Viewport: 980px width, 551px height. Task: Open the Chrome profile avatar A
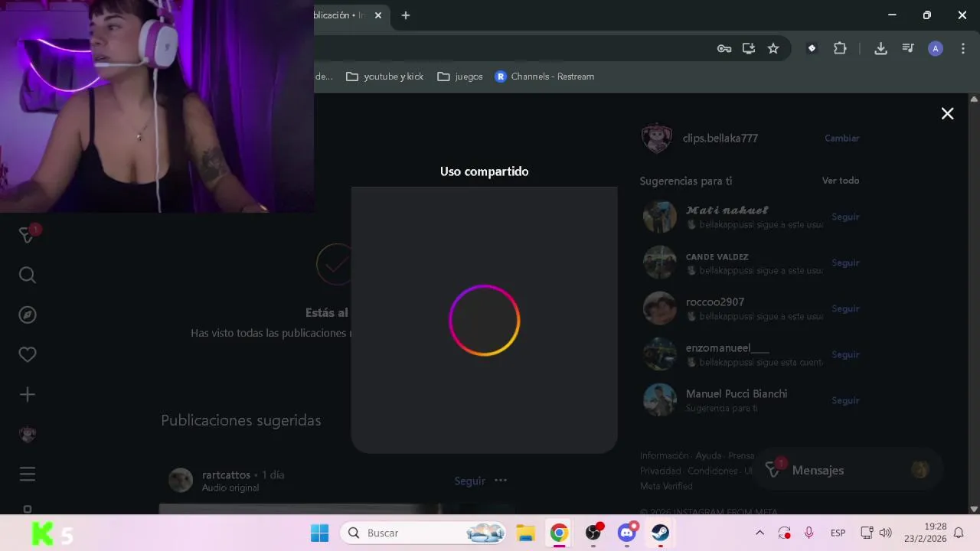pyautogui.click(x=936, y=48)
